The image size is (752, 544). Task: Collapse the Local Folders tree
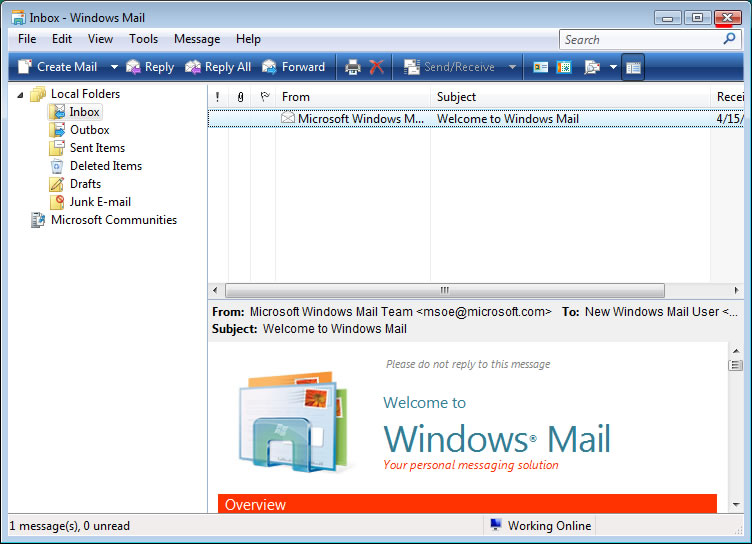(21, 95)
